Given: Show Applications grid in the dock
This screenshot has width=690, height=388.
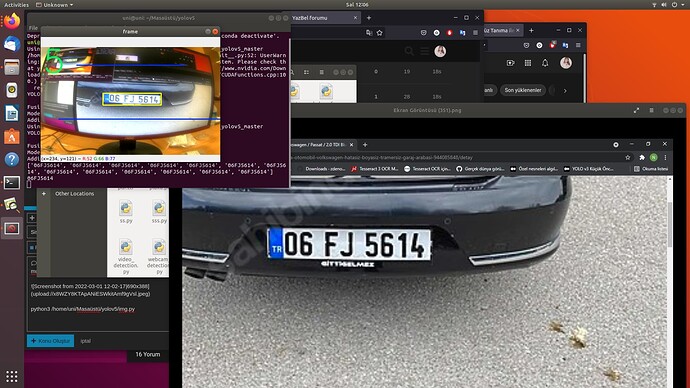Looking at the screenshot, I should click(12, 376).
